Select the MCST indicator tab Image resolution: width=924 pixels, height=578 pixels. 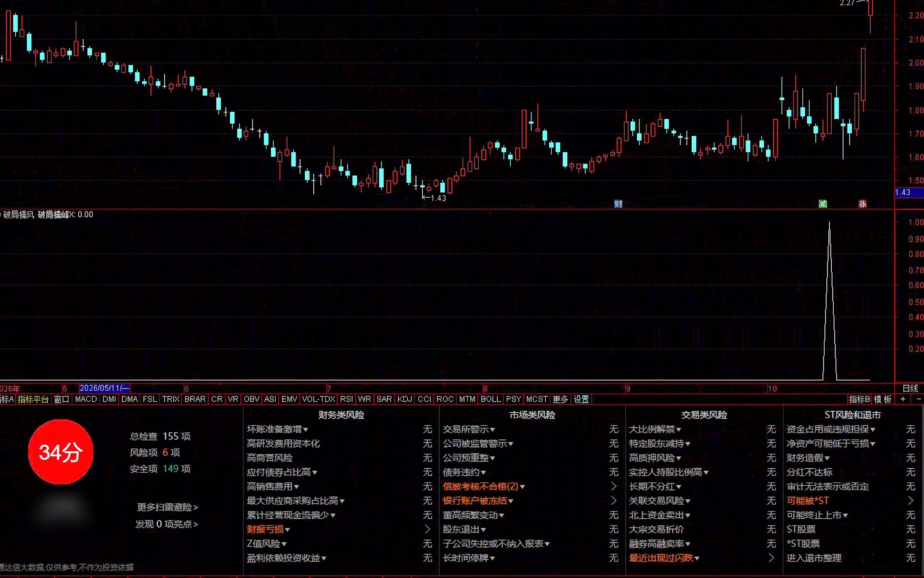(537, 399)
